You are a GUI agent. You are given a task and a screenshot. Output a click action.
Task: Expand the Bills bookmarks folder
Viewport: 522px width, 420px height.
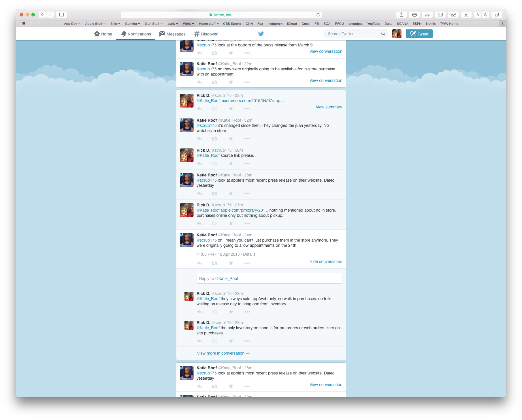point(115,24)
